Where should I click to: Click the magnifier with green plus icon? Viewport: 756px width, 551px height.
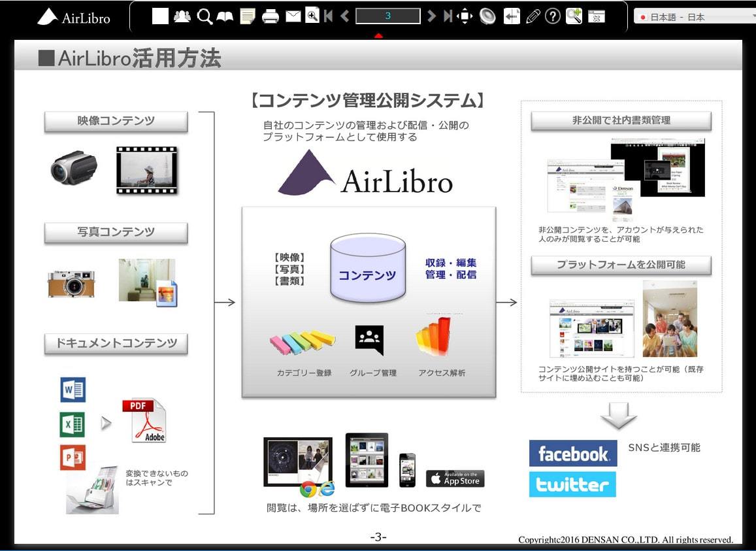pos(574,16)
